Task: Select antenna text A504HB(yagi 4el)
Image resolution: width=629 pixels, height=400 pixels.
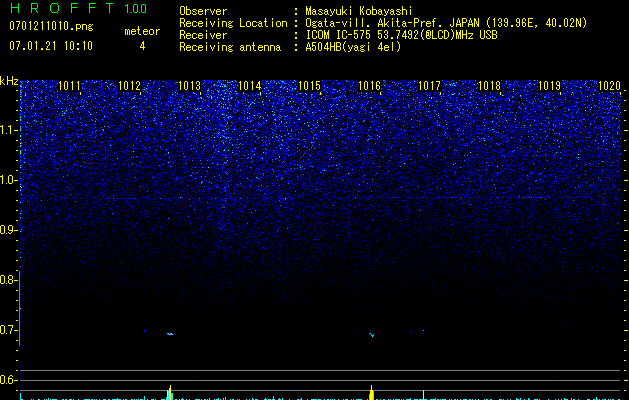Action: tap(353, 47)
